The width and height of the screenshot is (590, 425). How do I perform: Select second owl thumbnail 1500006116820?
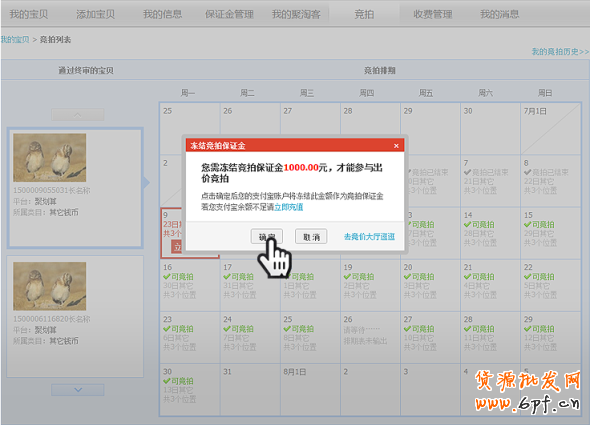(50, 286)
